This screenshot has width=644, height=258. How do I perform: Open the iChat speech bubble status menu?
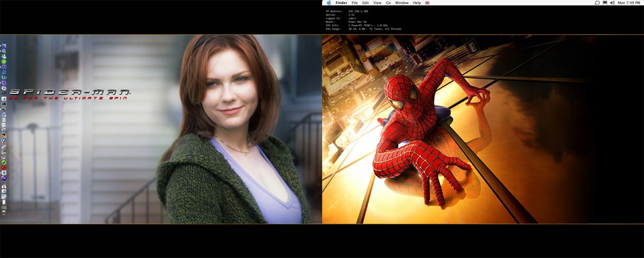tap(597, 3)
